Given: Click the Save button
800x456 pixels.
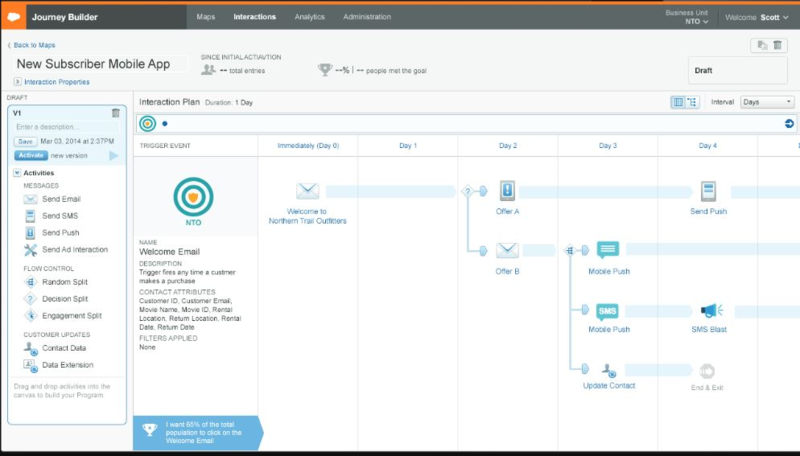Looking at the screenshot, I should 26,141.
